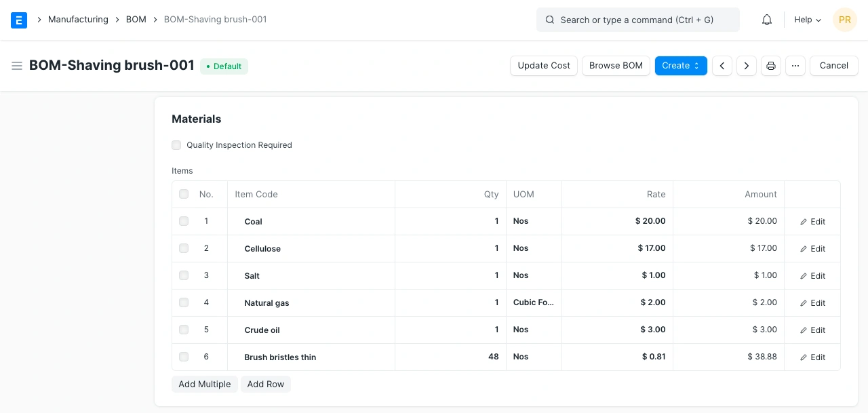Click the ERPNext home logo icon
This screenshot has height=413, width=868.
point(19,20)
